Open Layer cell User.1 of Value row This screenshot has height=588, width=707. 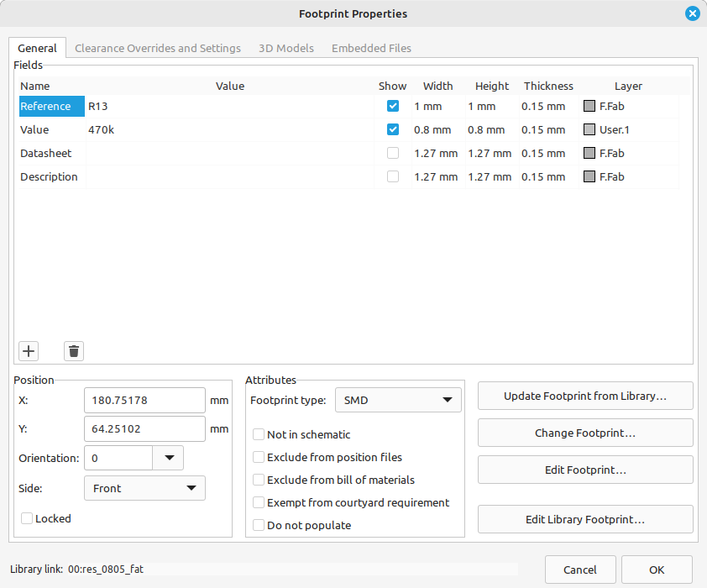tap(629, 129)
